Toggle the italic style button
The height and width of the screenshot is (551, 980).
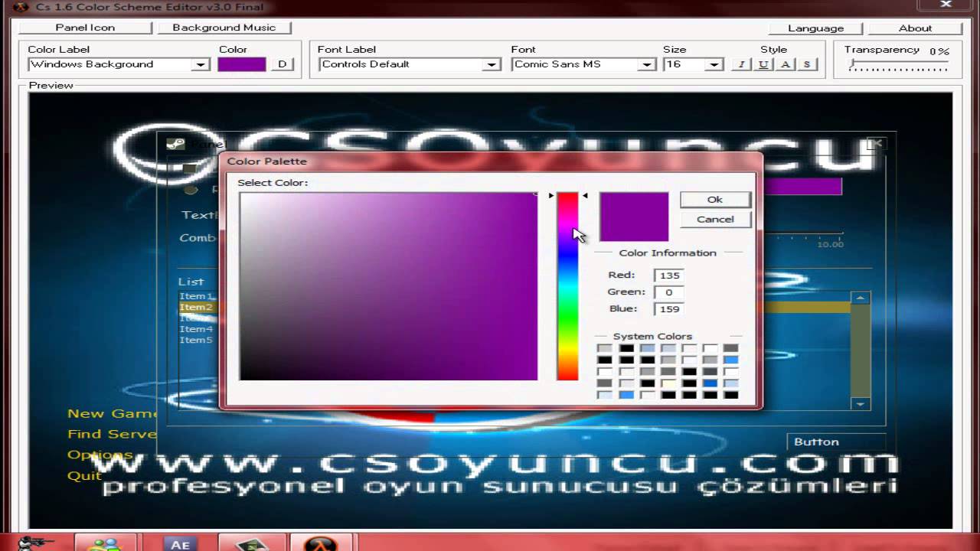click(x=741, y=64)
